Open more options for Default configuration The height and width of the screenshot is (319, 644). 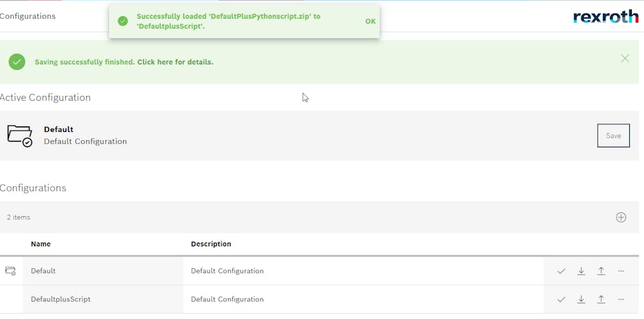621,271
